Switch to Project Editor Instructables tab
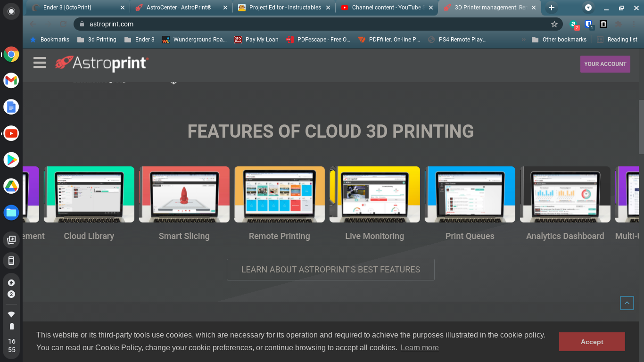644x362 pixels. click(284, 8)
